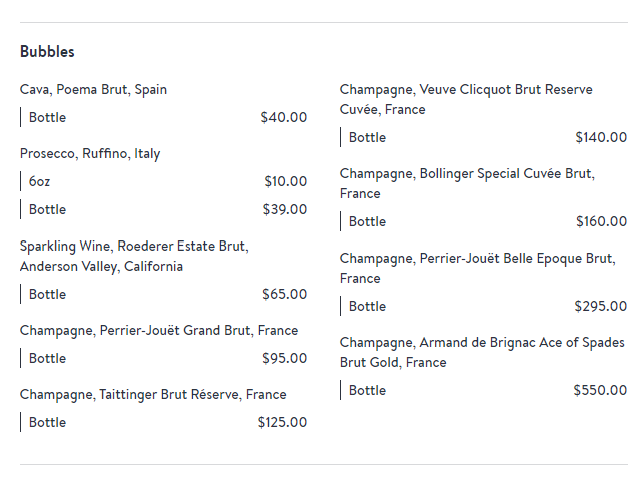This screenshot has height=482, width=644.
Task: Click the $65.00 Roederer bottle price
Action: coord(285,294)
